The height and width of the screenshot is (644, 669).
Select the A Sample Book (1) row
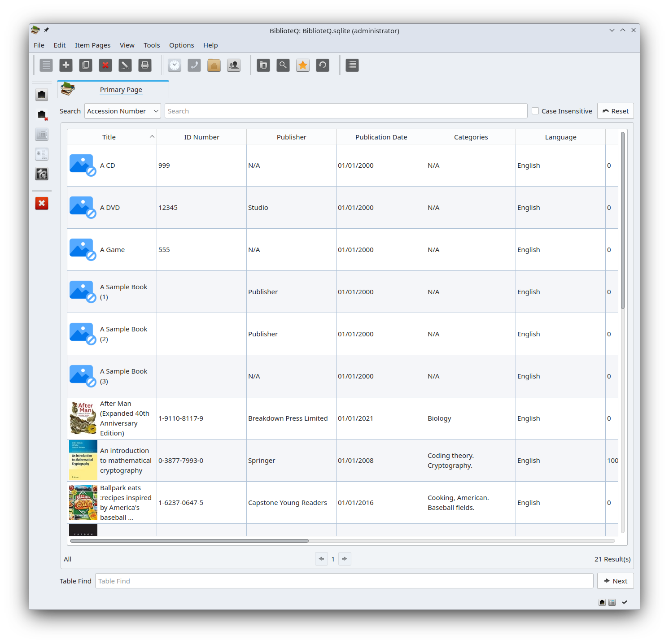point(342,292)
